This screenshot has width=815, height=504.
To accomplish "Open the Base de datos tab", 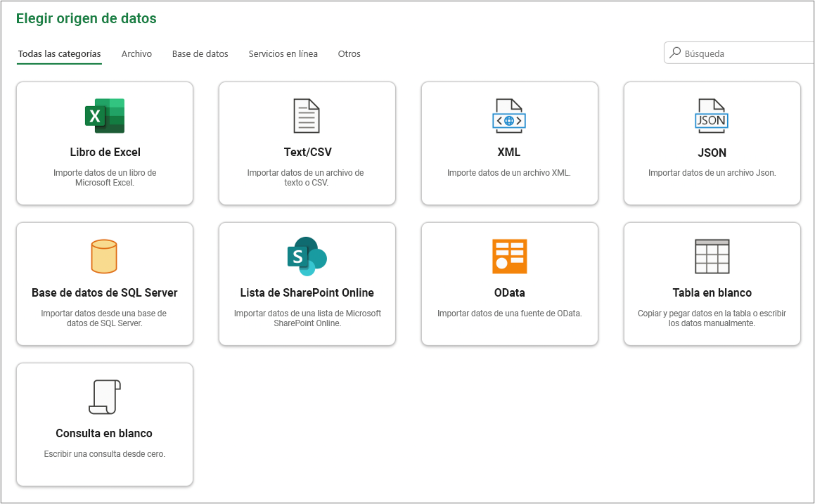I will 200,53.
